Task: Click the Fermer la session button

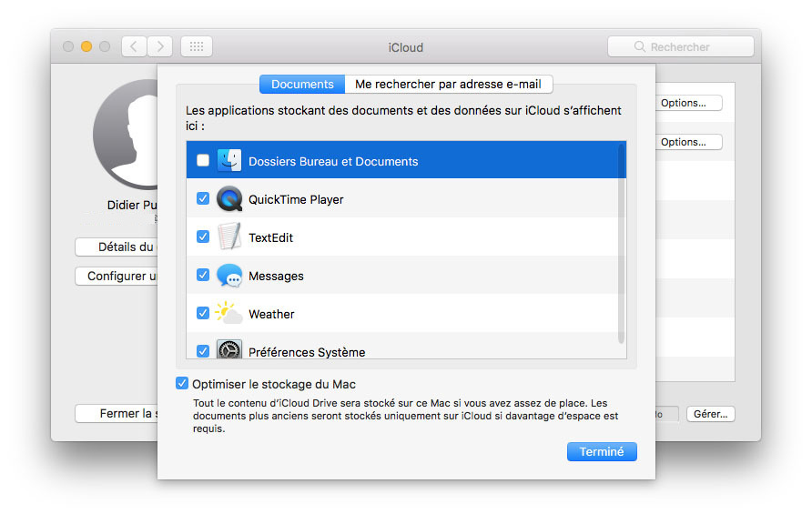Action: pyautogui.click(x=117, y=414)
